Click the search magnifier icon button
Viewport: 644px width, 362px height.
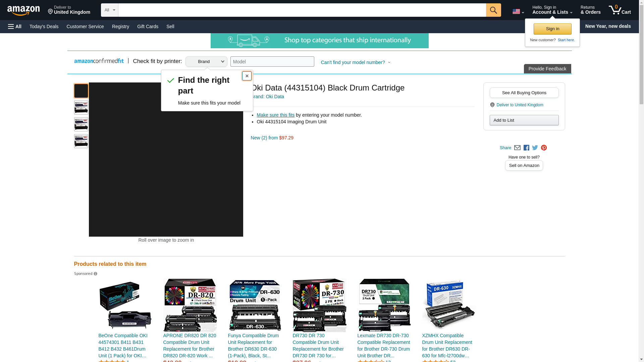click(493, 10)
